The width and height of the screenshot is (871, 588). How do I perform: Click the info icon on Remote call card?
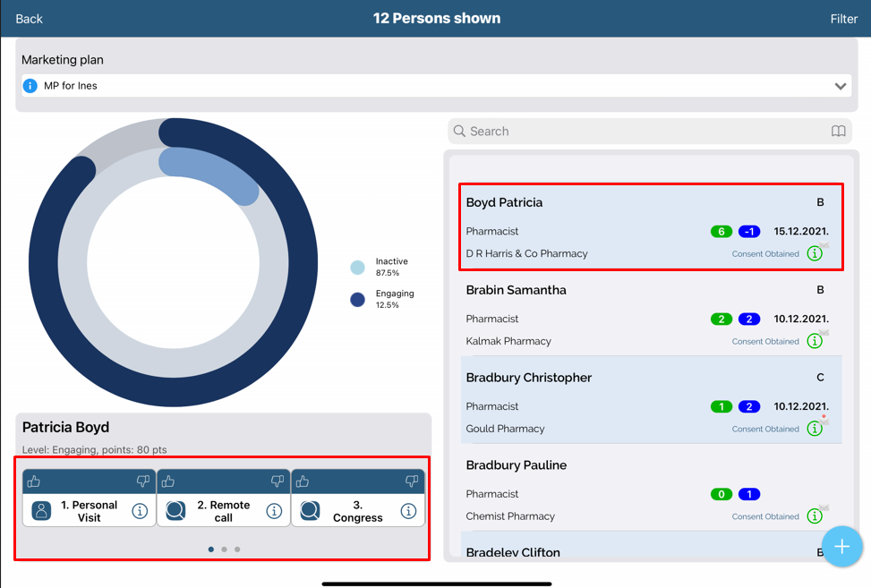coord(274,511)
